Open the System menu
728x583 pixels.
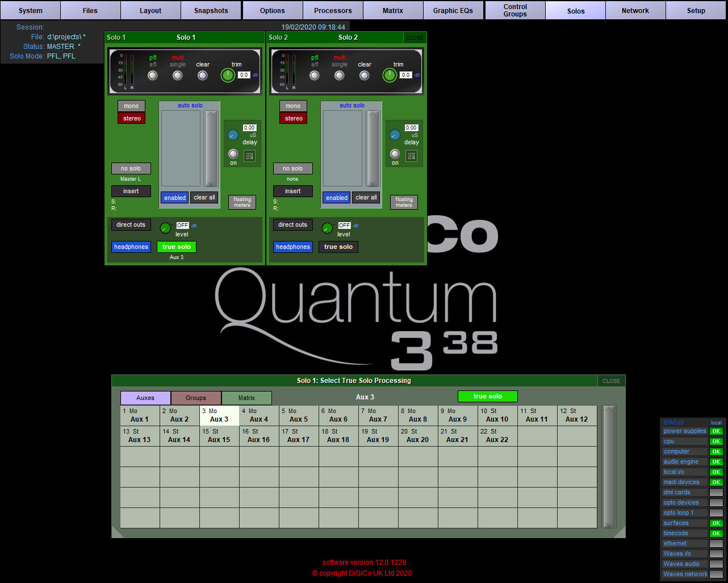[31, 10]
